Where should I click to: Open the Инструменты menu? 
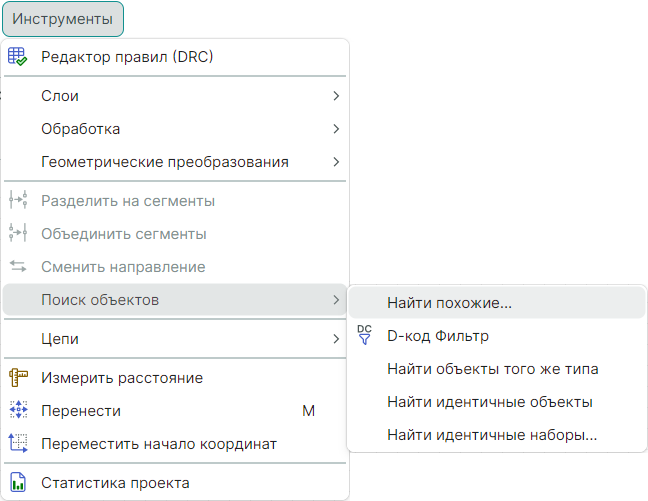click(x=62, y=19)
